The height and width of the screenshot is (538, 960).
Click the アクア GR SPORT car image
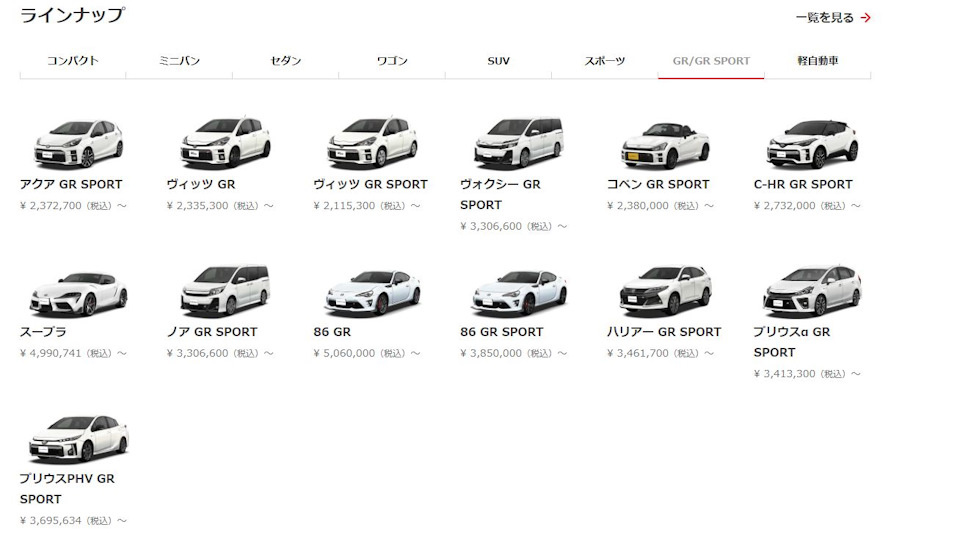tap(78, 143)
